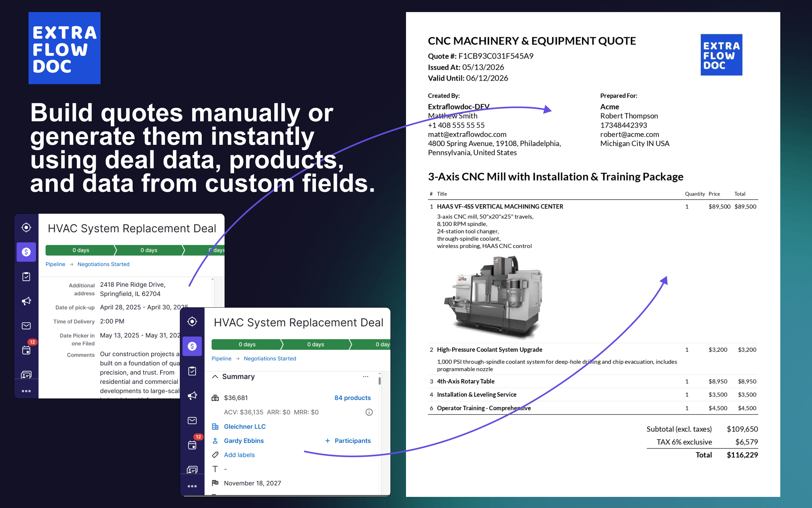Click HVAC System Replacement Deal title in back window
Viewport: 812px width, 508px height.
(132, 229)
